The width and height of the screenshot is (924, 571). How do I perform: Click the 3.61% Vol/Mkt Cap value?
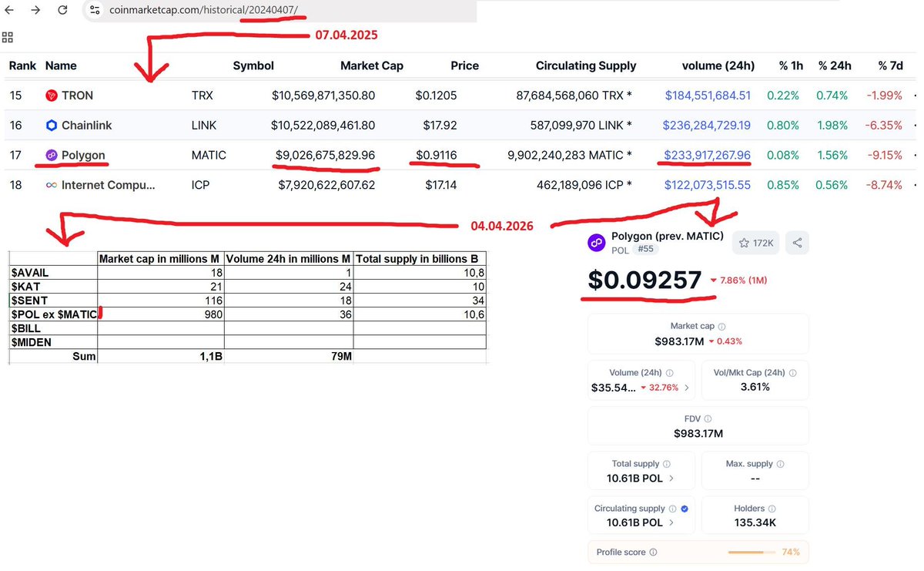[755, 387]
